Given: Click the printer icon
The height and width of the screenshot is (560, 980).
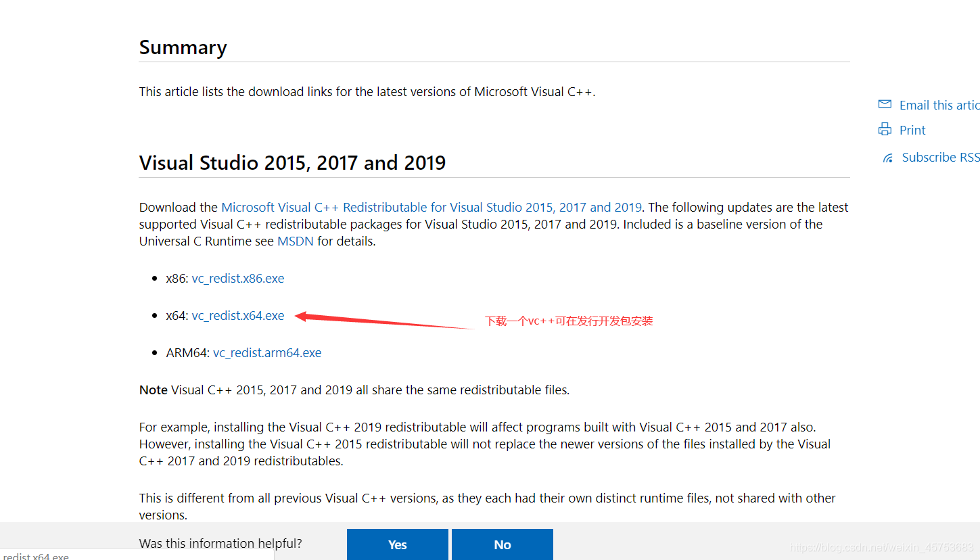Looking at the screenshot, I should [x=885, y=129].
